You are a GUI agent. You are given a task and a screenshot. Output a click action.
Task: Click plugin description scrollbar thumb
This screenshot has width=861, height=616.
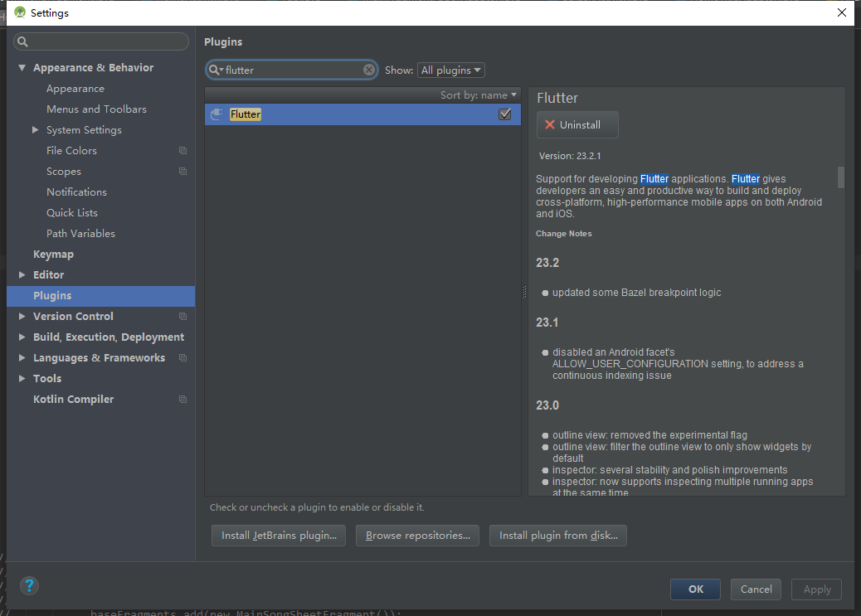click(841, 177)
